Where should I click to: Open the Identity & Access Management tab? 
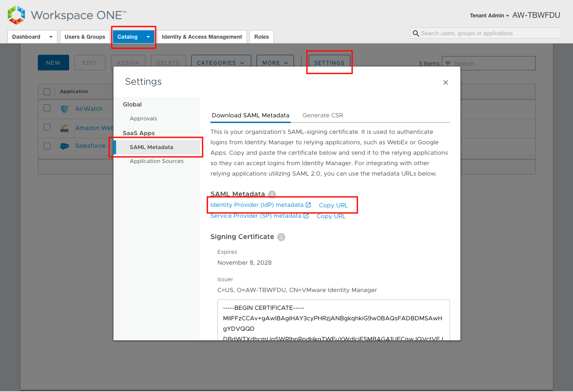click(x=202, y=37)
